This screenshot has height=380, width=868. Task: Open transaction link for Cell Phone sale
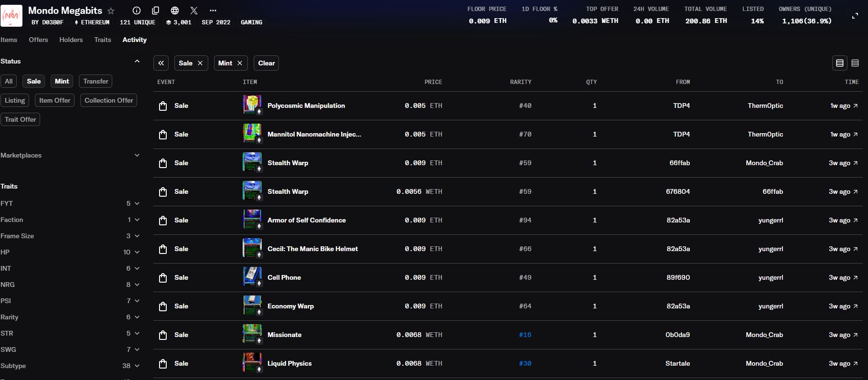(x=855, y=277)
